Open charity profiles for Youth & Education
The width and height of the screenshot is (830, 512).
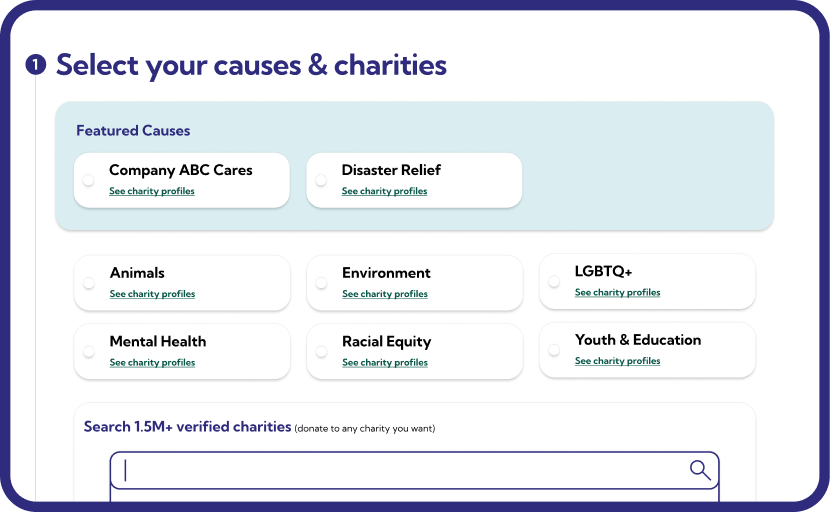pos(618,361)
